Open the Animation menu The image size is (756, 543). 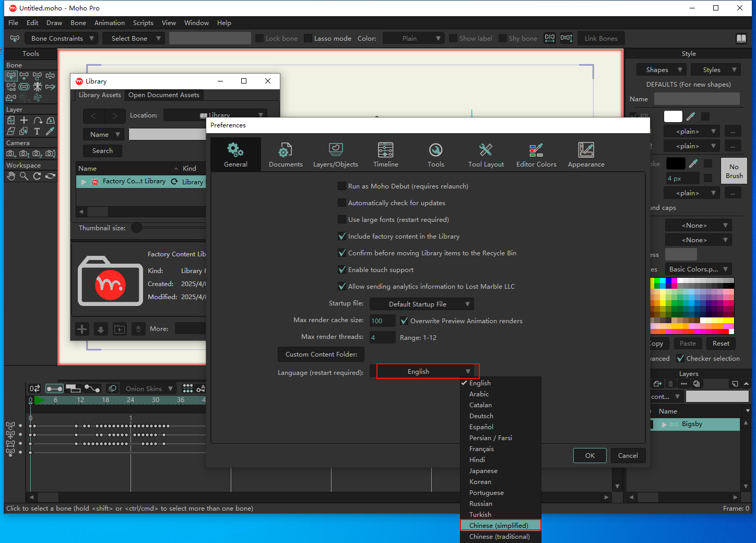[109, 23]
